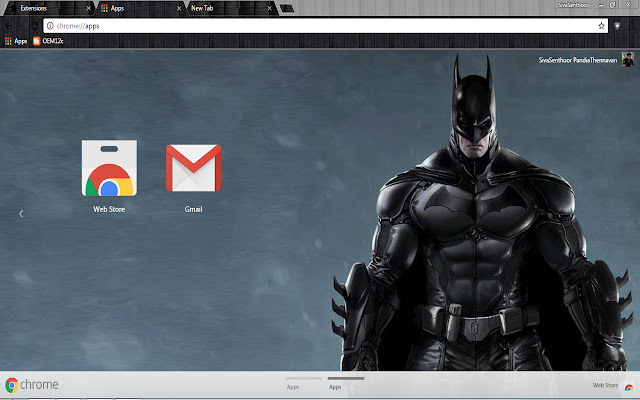This screenshot has height=400, width=640.
Task: Close the Extensions tab
Action: coord(89,8)
